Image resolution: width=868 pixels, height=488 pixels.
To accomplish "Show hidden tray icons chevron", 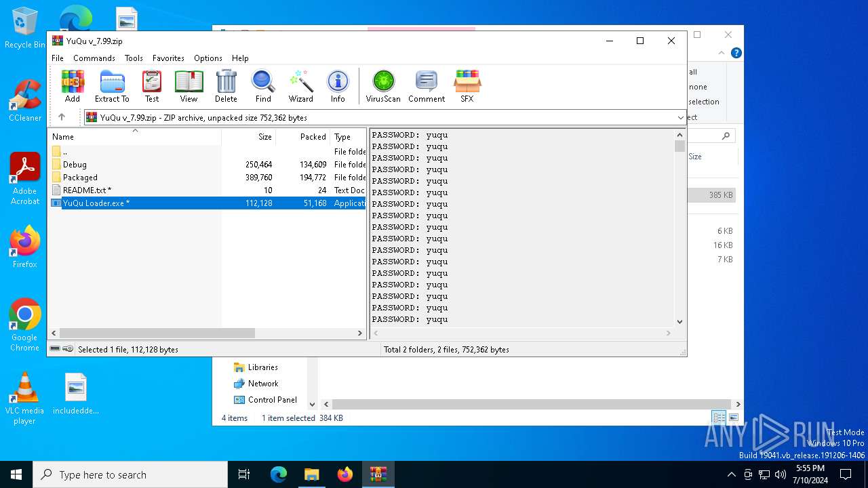I will point(731,474).
